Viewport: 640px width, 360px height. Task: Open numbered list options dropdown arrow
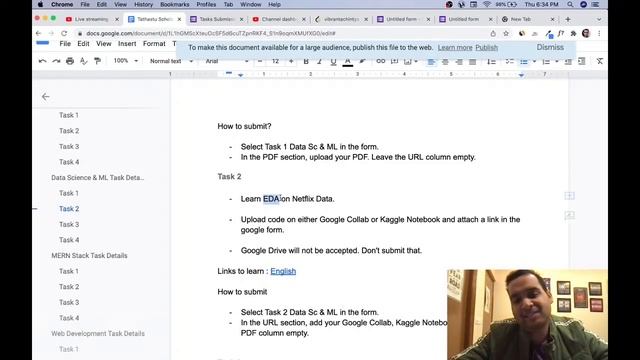point(556,62)
